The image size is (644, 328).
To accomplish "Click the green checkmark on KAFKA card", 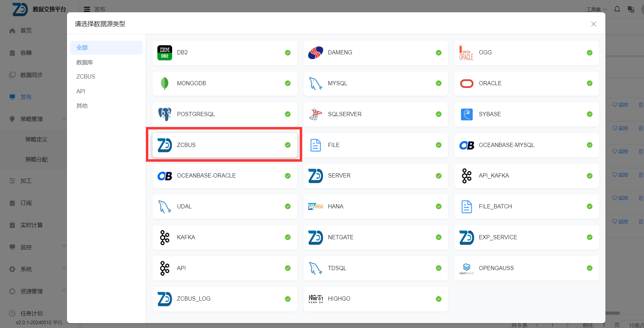I will [287, 237].
